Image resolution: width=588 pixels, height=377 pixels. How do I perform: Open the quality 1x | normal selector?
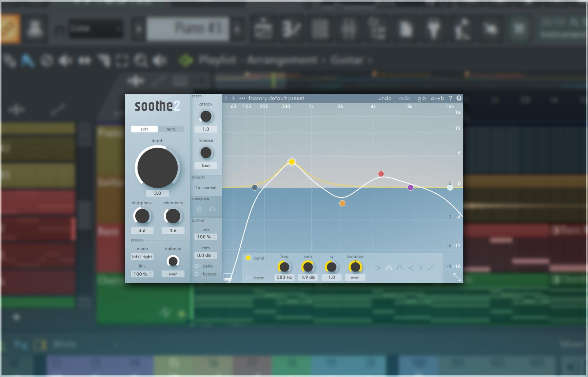click(206, 188)
